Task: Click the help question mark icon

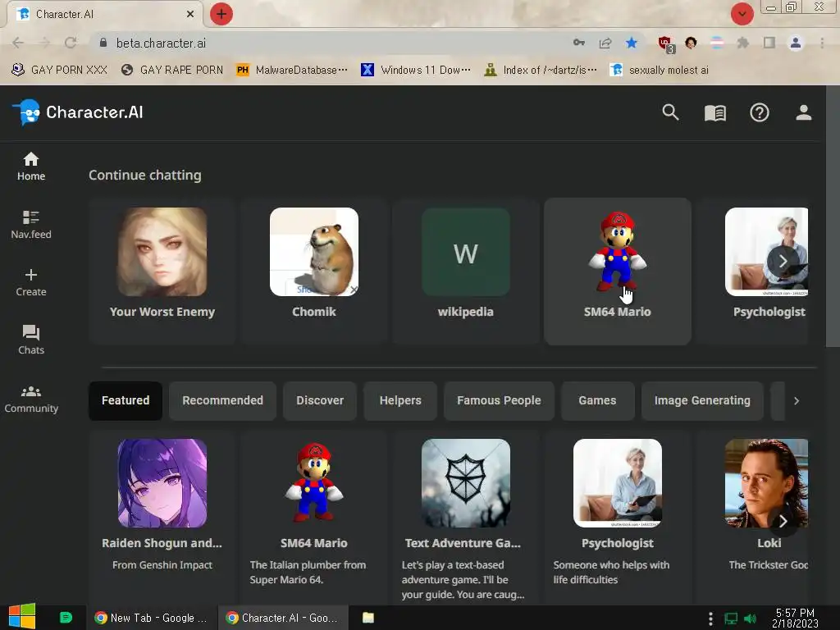Action: [x=759, y=112]
